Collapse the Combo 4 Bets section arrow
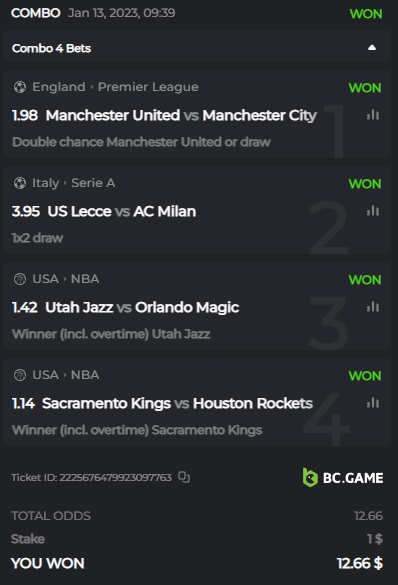 pyautogui.click(x=372, y=48)
